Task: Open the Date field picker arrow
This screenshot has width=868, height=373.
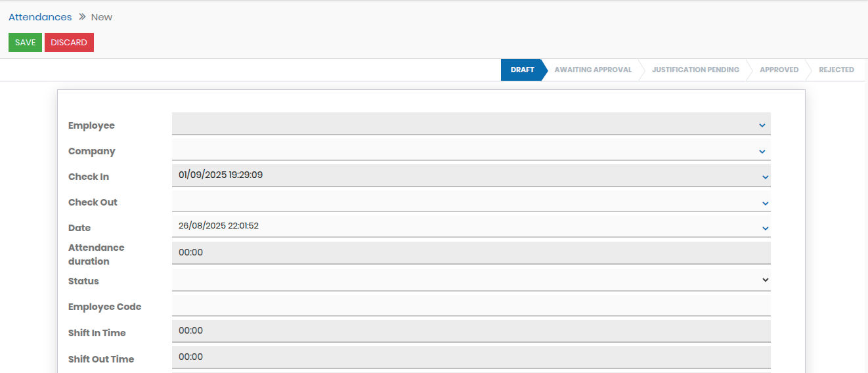Action: tap(765, 228)
